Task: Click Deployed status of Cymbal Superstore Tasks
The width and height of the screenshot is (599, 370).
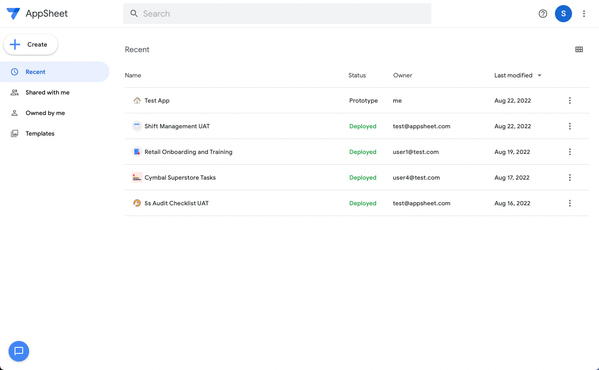Action: (363, 177)
